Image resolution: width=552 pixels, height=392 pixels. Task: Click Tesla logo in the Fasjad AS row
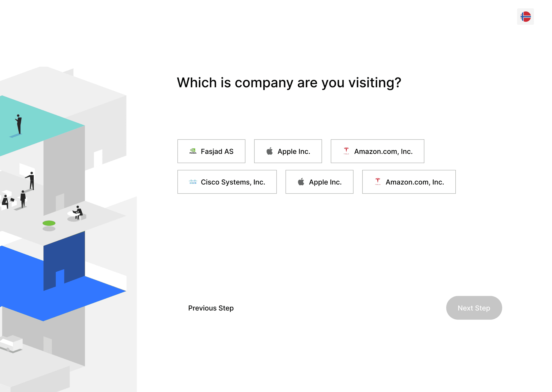pyautogui.click(x=346, y=151)
